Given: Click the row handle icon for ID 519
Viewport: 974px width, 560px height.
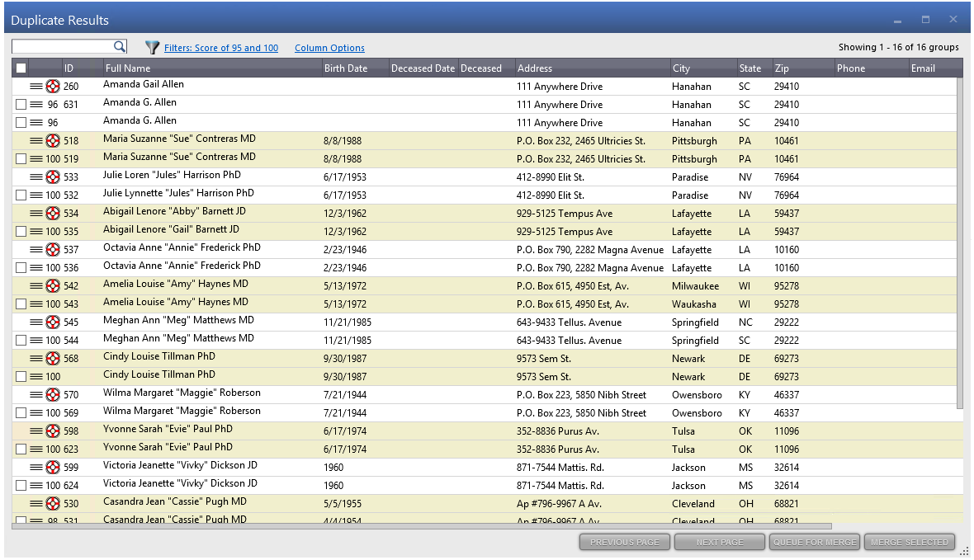Looking at the screenshot, I should (36, 159).
